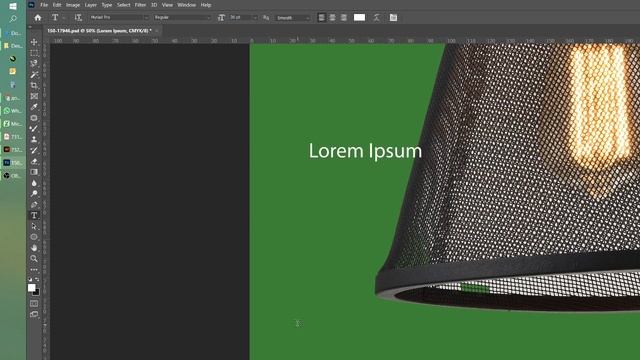Screen dimensions: 640x360
Task: Open the Help menu
Action: point(206,5)
